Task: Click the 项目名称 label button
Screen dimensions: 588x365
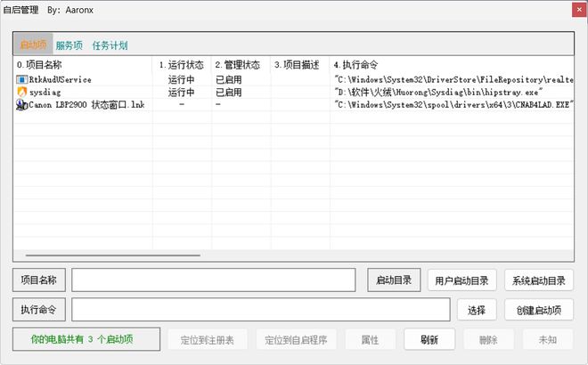Action: (39, 280)
